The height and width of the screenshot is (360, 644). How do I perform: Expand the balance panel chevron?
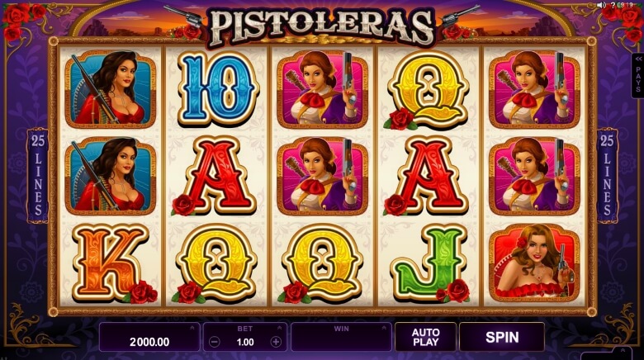pyautogui.click(x=192, y=328)
